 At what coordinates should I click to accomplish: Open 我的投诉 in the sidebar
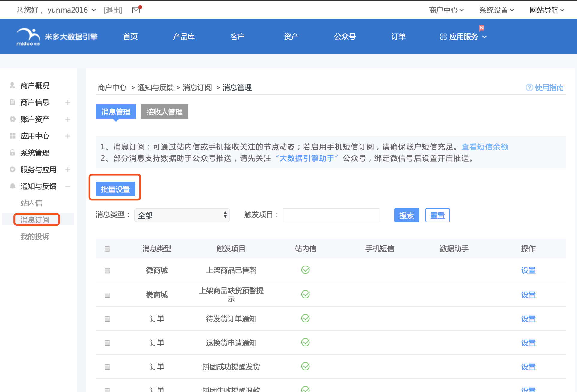coord(35,237)
